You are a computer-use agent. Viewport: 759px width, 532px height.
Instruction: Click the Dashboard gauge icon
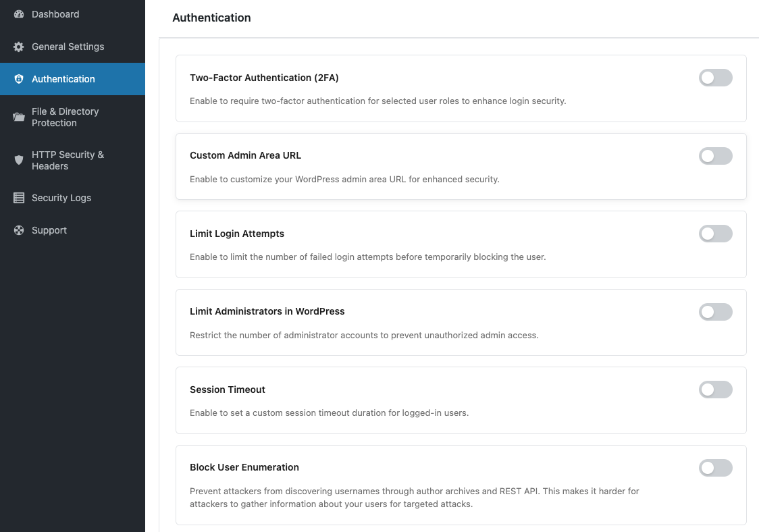coord(19,14)
